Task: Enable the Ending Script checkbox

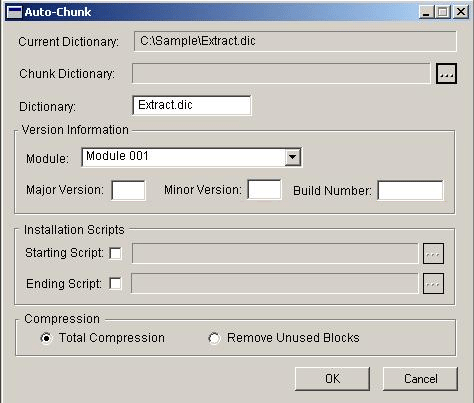Action: coord(115,284)
